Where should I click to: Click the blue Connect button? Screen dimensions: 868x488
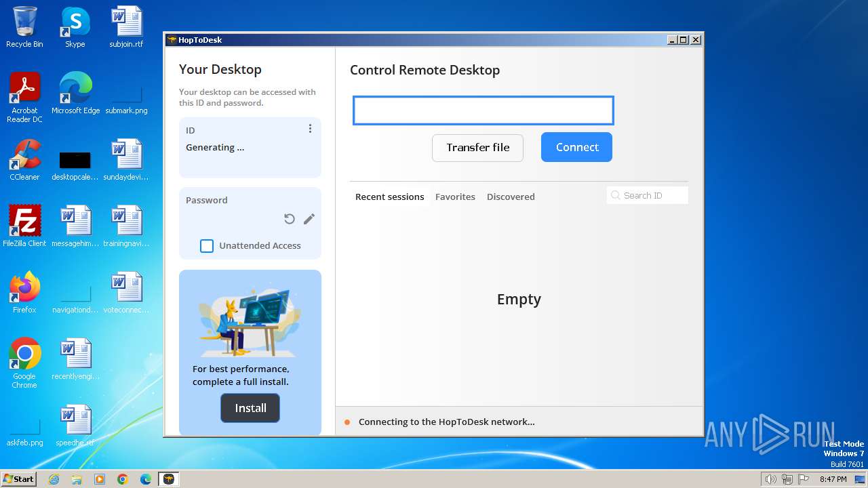coord(576,147)
